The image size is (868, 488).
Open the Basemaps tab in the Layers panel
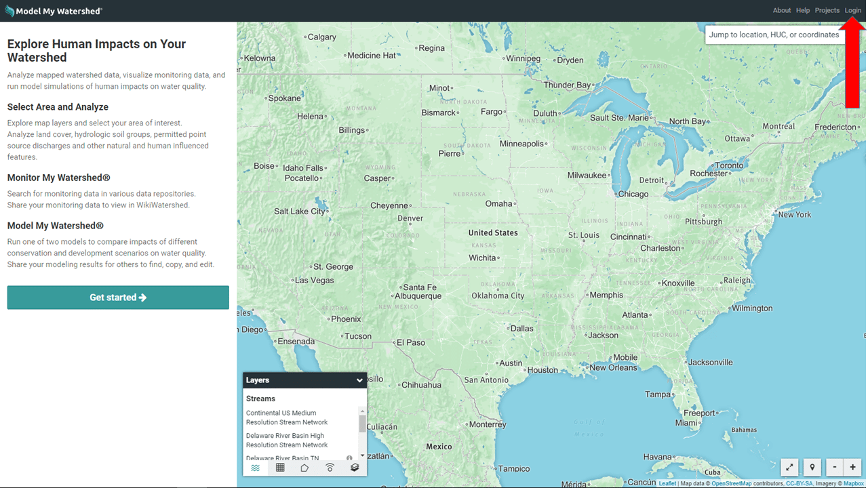tap(354, 467)
